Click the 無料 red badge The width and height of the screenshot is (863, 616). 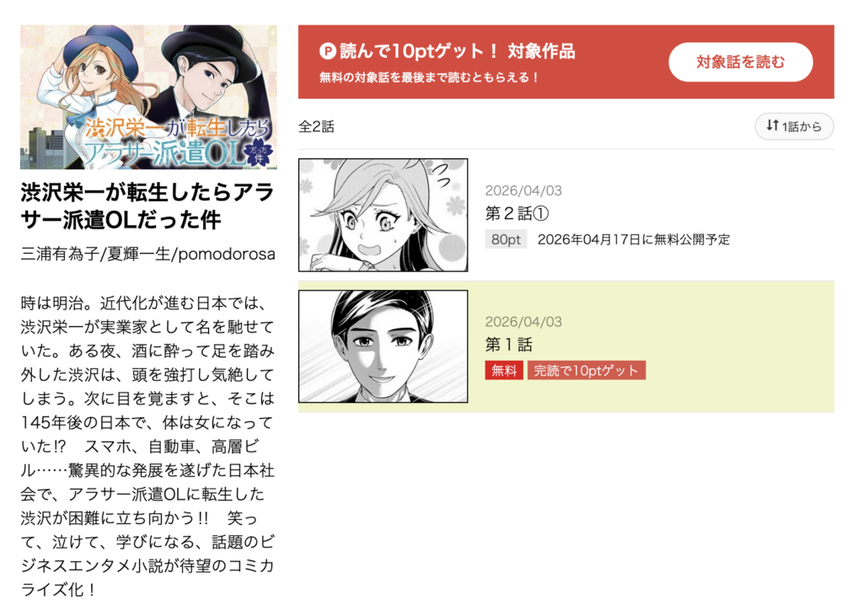[x=504, y=371]
